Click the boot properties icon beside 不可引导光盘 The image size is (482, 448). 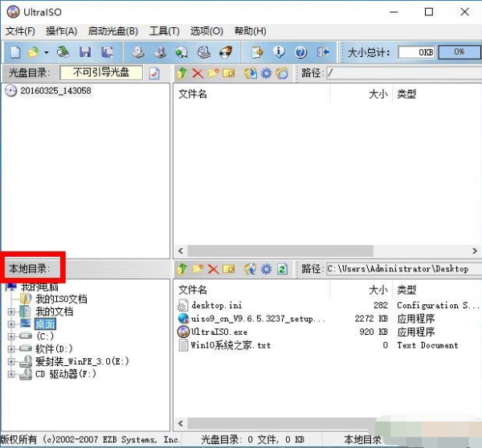[x=155, y=73]
